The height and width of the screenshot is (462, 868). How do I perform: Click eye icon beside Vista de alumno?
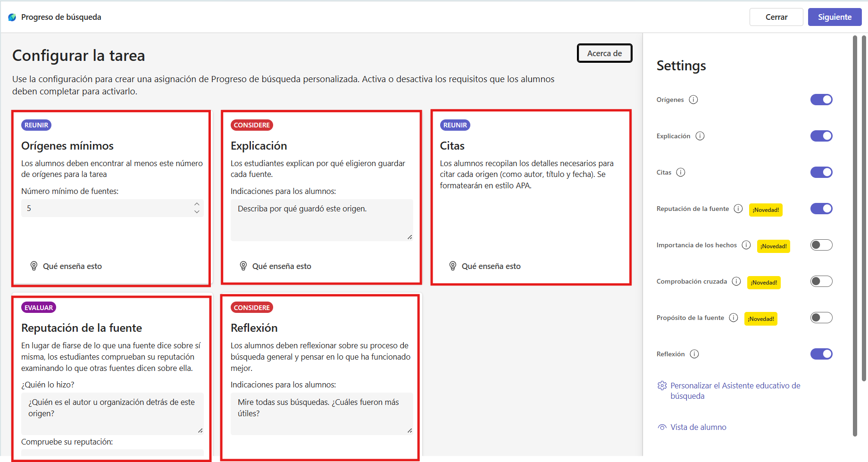click(662, 427)
